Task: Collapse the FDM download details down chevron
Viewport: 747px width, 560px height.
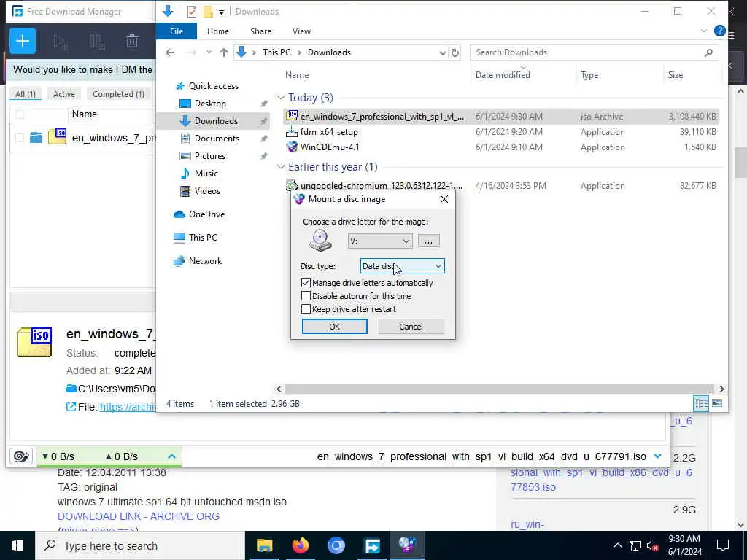Action: coord(657,456)
